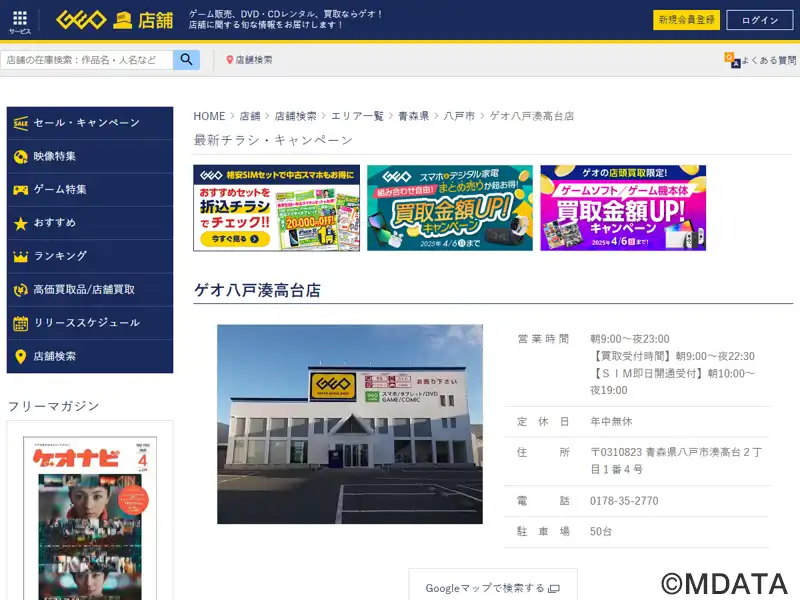Screen dimensions: 800x600
Task: Click the フリーマガジン heading
Action: [x=54, y=406]
